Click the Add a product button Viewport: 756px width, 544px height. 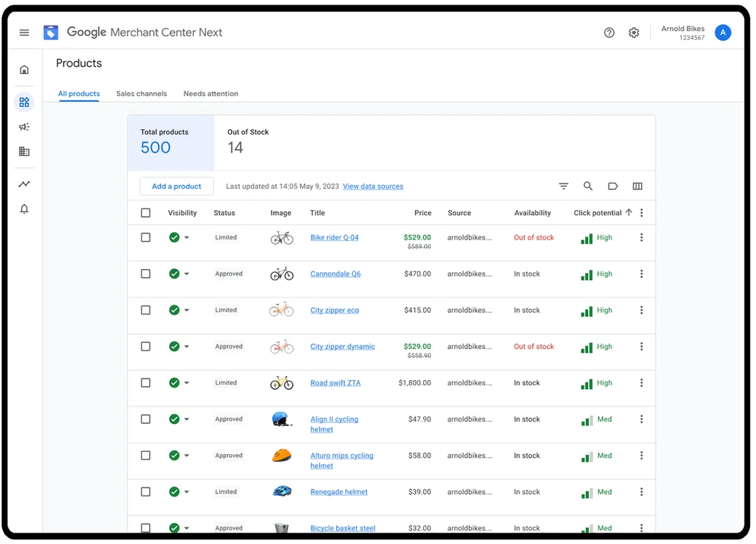(x=176, y=186)
